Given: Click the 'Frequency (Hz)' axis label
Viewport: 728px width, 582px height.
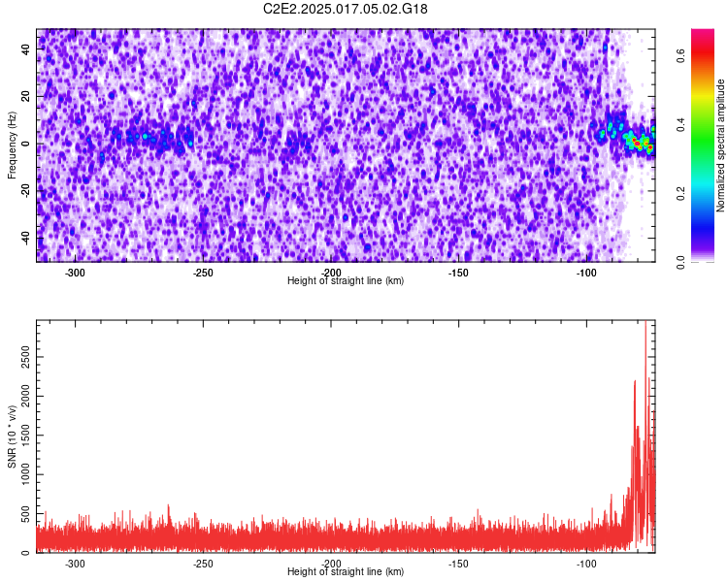Looking at the screenshot, I should (x=12, y=145).
